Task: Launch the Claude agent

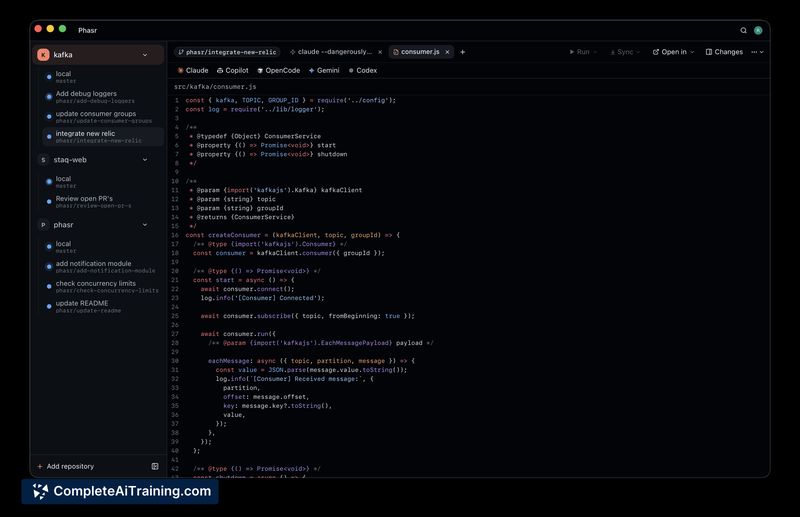Action: coord(193,70)
